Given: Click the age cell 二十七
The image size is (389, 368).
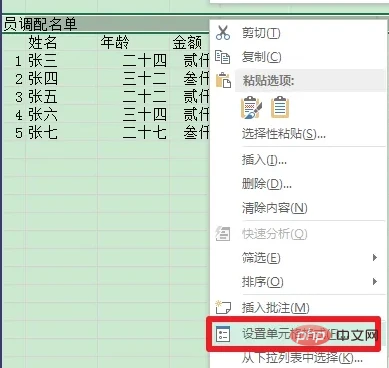Looking at the screenshot, I should coord(133,133).
